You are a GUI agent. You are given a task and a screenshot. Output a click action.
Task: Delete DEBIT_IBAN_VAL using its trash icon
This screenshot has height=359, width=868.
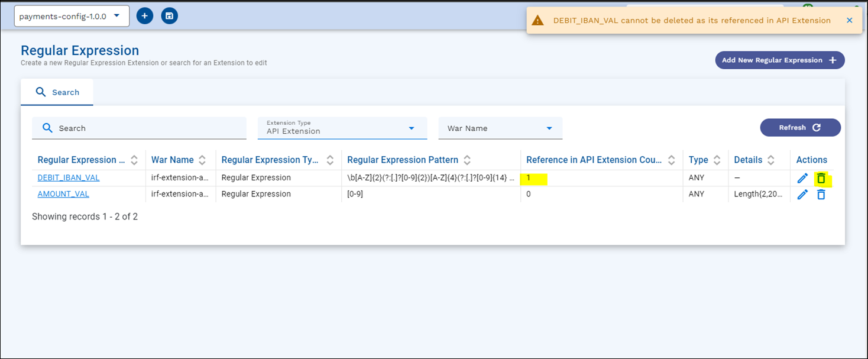[x=821, y=178]
